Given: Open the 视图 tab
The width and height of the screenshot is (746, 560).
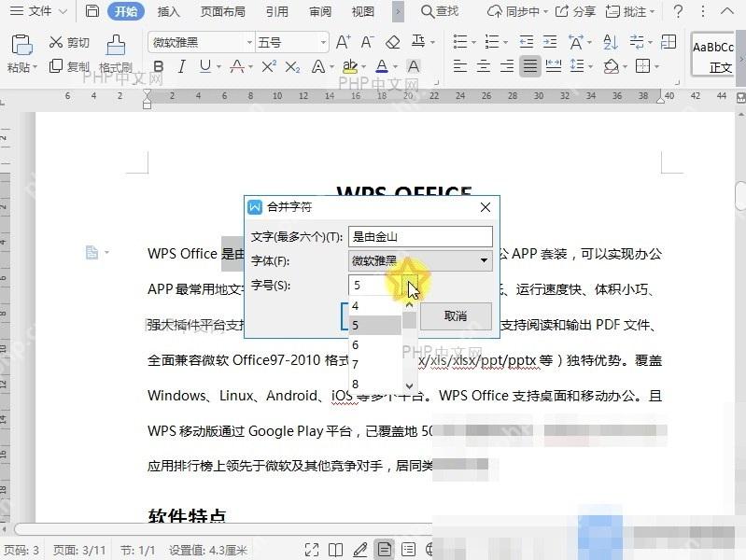Looking at the screenshot, I should click(363, 11).
